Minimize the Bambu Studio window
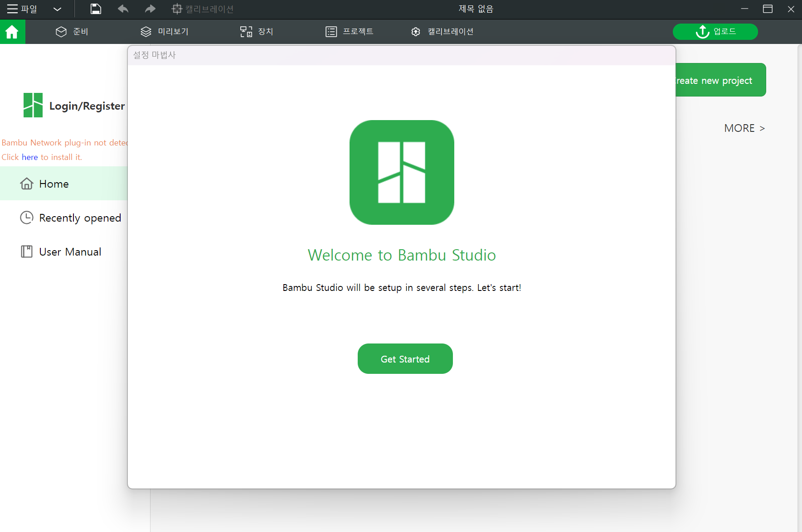The width and height of the screenshot is (802, 532). point(744,9)
